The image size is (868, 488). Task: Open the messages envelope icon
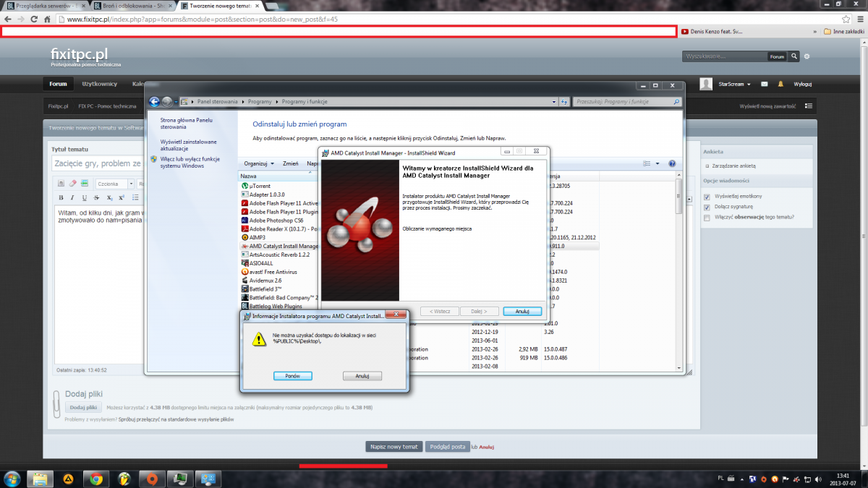tap(765, 84)
